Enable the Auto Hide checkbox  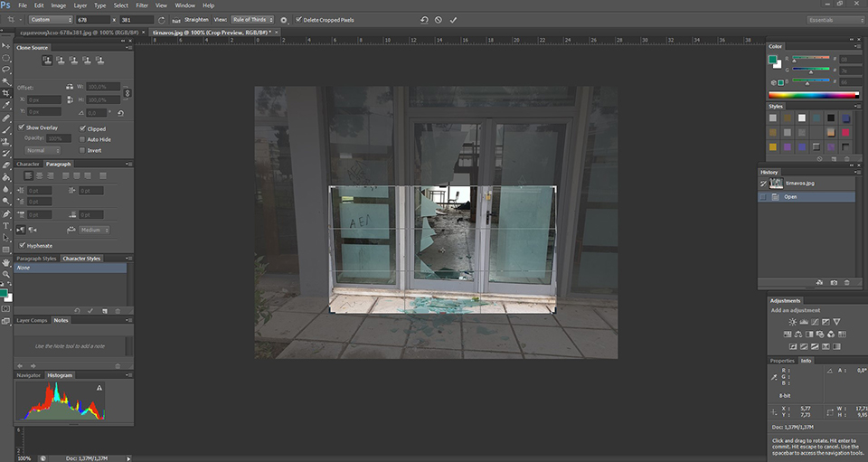(x=83, y=139)
